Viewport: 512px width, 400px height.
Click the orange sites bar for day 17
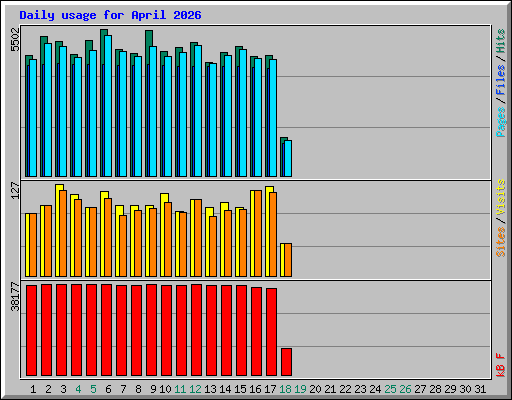pos(273,234)
